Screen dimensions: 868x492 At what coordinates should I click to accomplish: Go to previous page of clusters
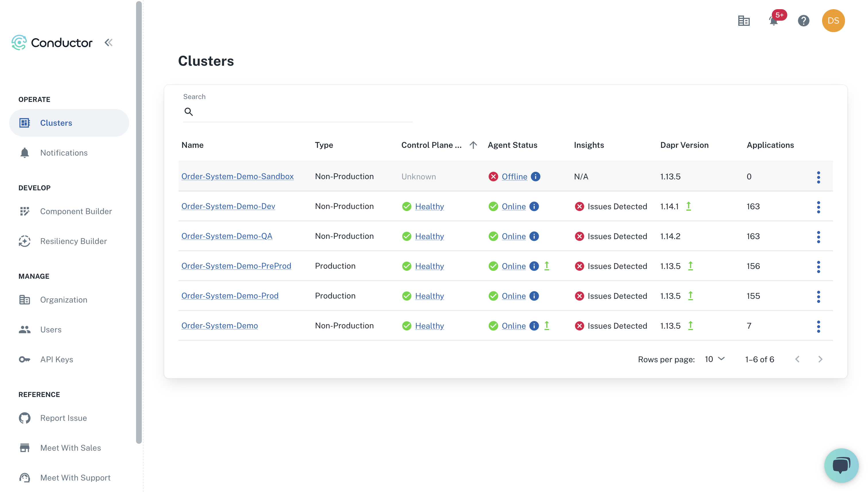tap(797, 359)
